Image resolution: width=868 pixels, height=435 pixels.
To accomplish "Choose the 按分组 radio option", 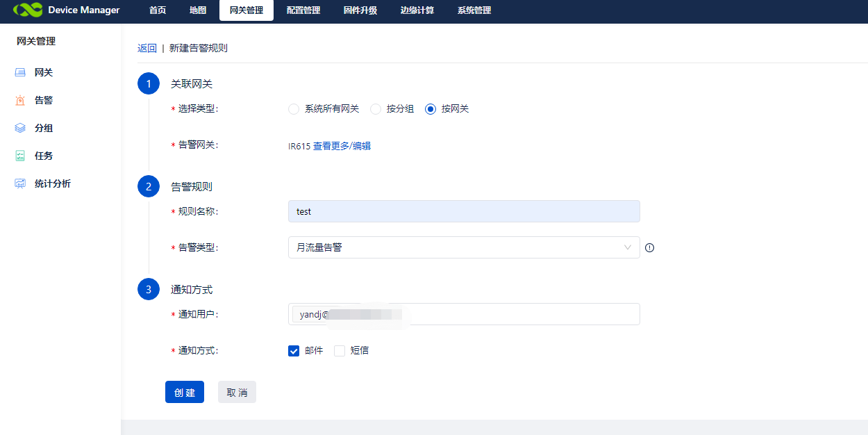I will click(x=376, y=109).
